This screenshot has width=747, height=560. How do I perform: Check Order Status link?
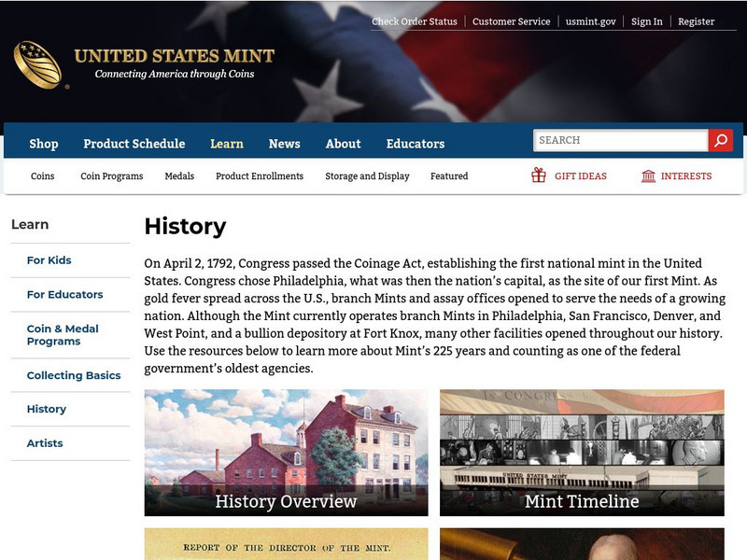[x=415, y=21]
